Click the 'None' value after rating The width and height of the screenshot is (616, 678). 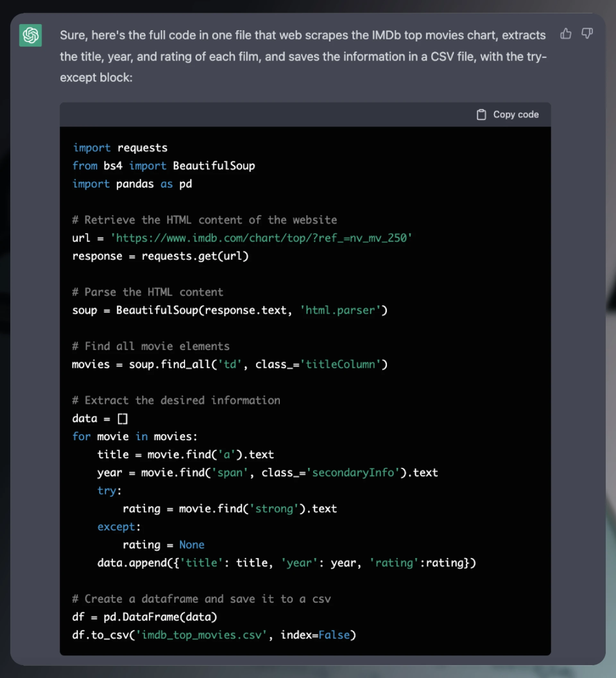pyautogui.click(x=192, y=545)
